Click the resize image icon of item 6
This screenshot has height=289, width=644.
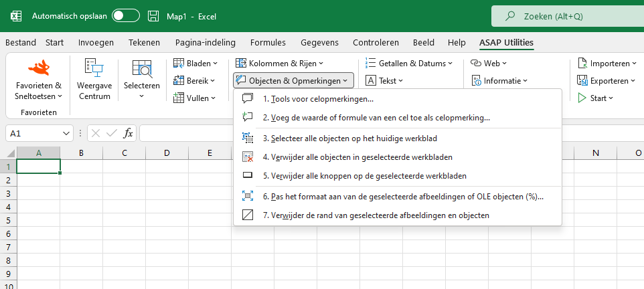point(248,196)
